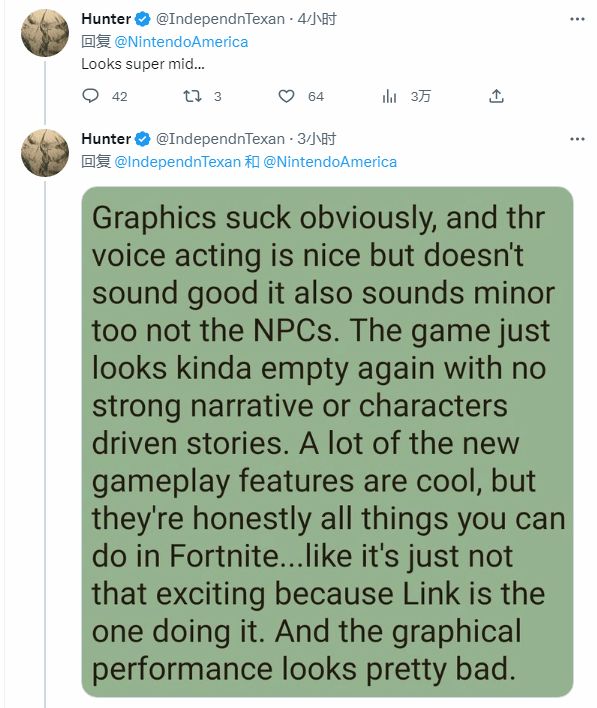Image resolution: width=597 pixels, height=708 pixels.
Task: Click Hunter display name on first tweet
Action: click(106, 19)
